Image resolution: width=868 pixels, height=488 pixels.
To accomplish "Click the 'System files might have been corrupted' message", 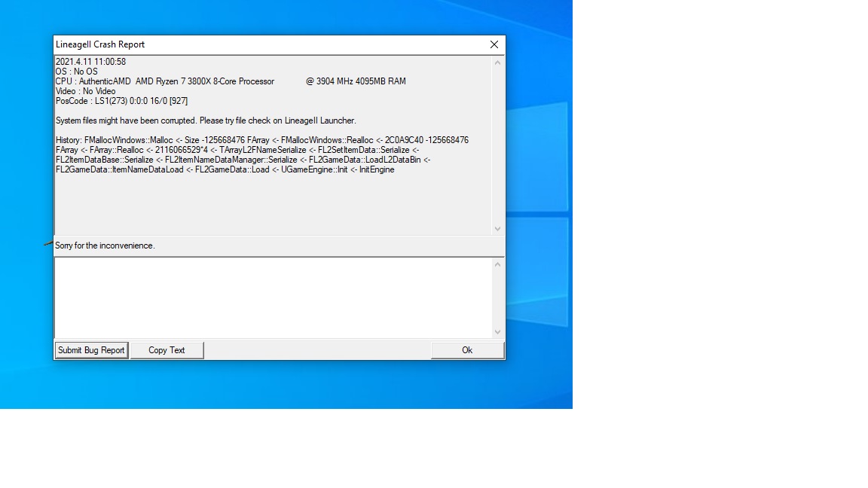I will pyautogui.click(x=206, y=120).
